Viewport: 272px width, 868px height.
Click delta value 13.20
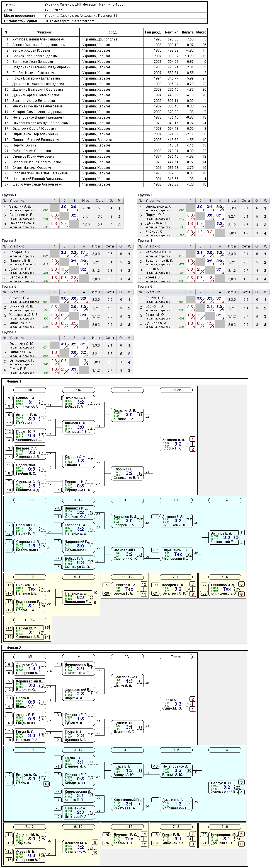click(x=189, y=56)
